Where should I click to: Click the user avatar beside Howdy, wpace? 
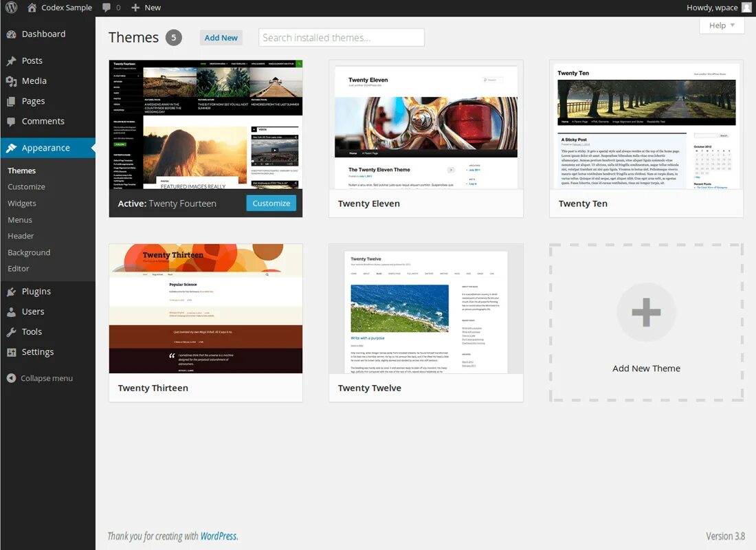pos(746,8)
